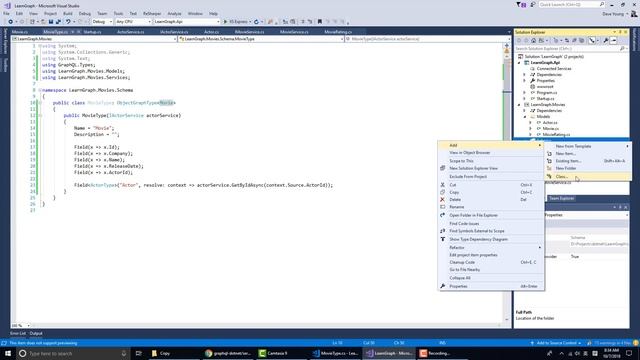
Task: Select View in Object Browser
Action: pyautogui.click(x=491, y=153)
